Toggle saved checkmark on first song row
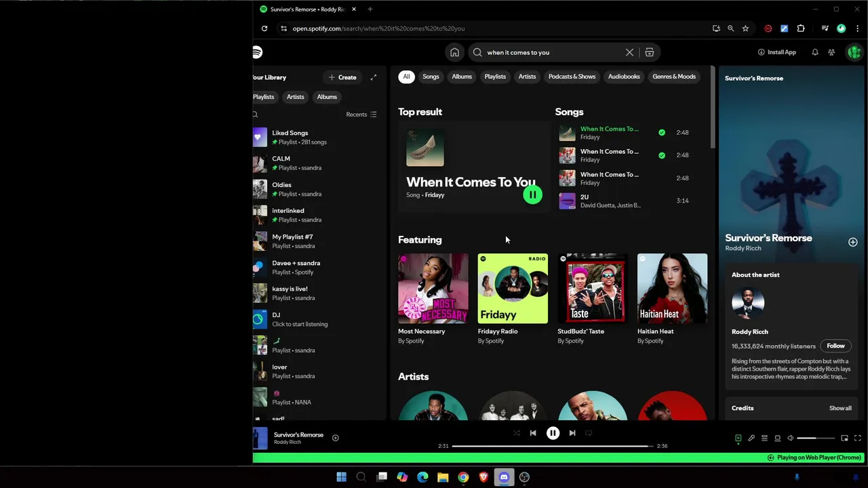 662,133
